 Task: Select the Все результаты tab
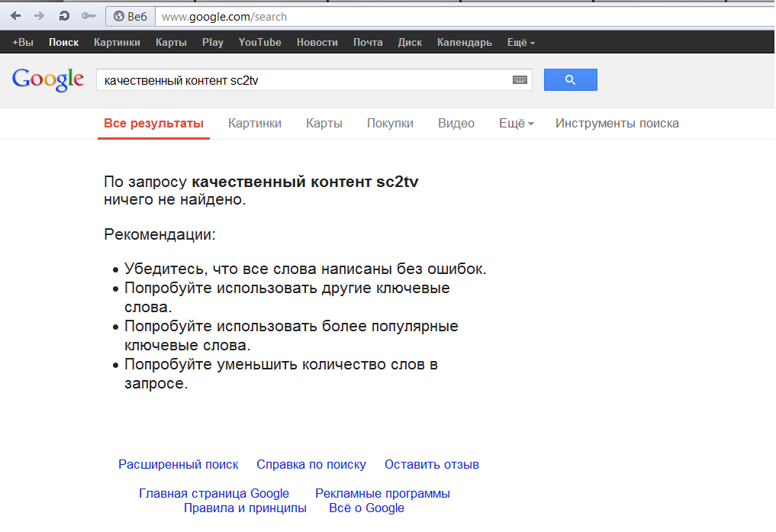tap(153, 123)
